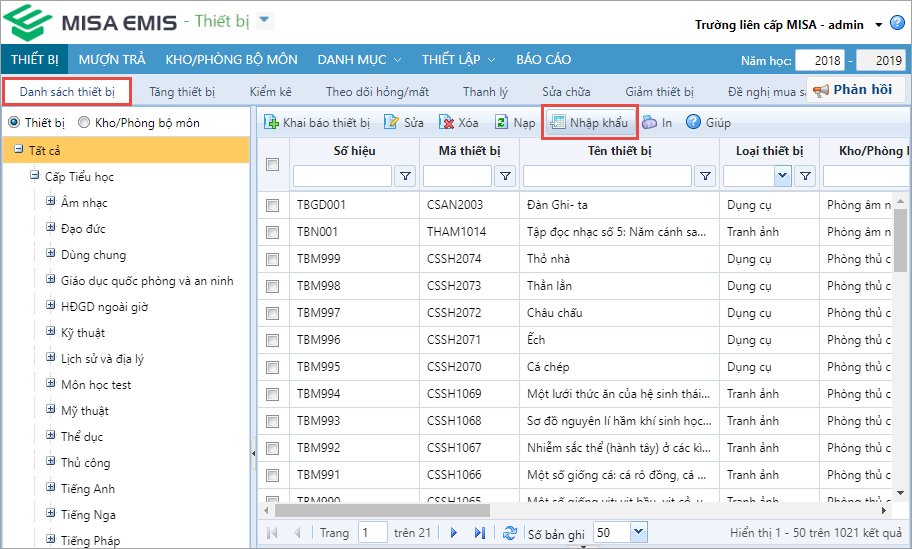This screenshot has width=912, height=549.
Task: Go to next page arrow in pager
Action: click(x=454, y=533)
